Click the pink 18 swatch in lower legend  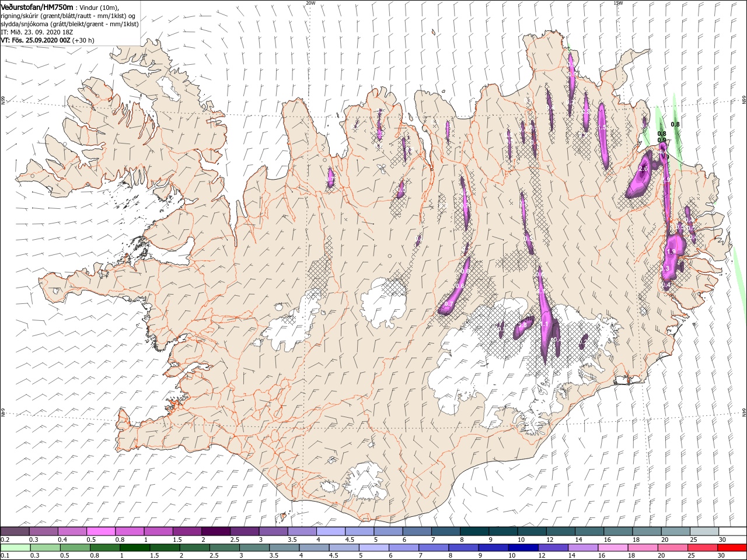pyautogui.click(x=641, y=548)
